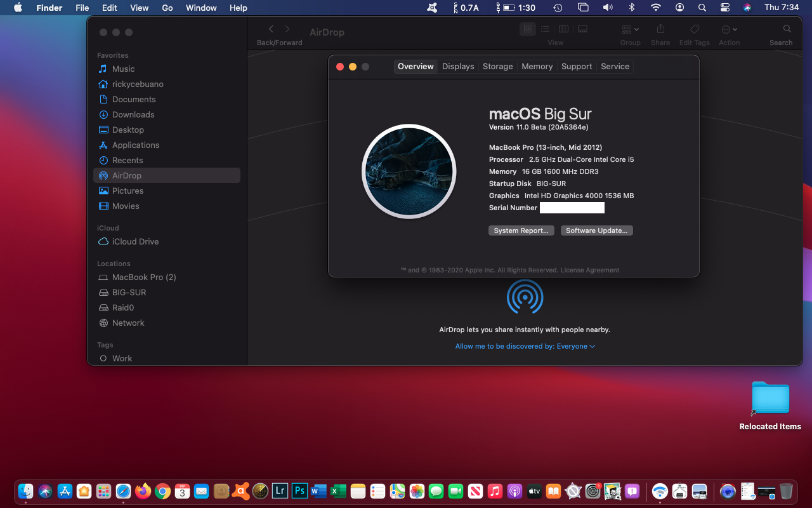
Task: Click the Software Update button
Action: click(597, 231)
